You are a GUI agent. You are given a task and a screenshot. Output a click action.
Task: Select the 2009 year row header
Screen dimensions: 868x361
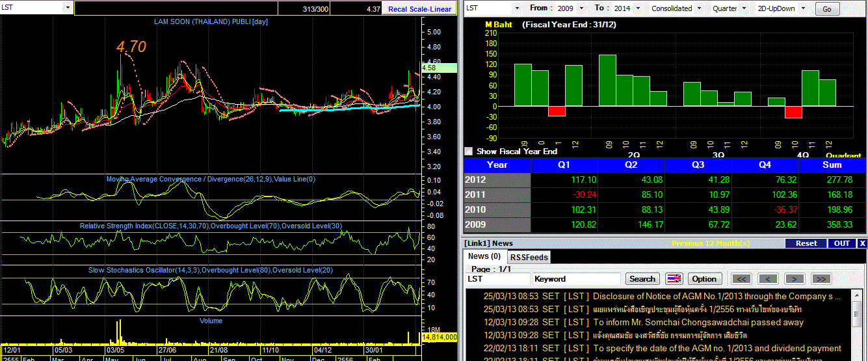(x=497, y=224)
